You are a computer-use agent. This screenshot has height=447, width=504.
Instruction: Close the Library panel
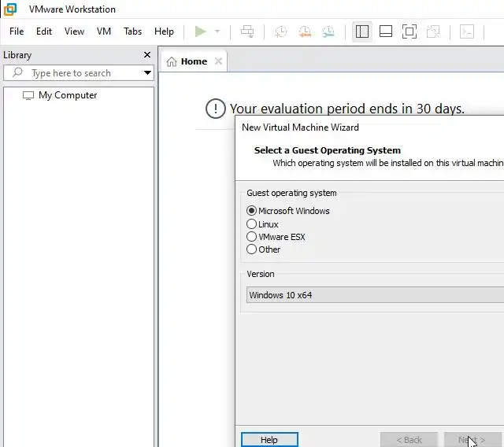click(x=147, y=55)
